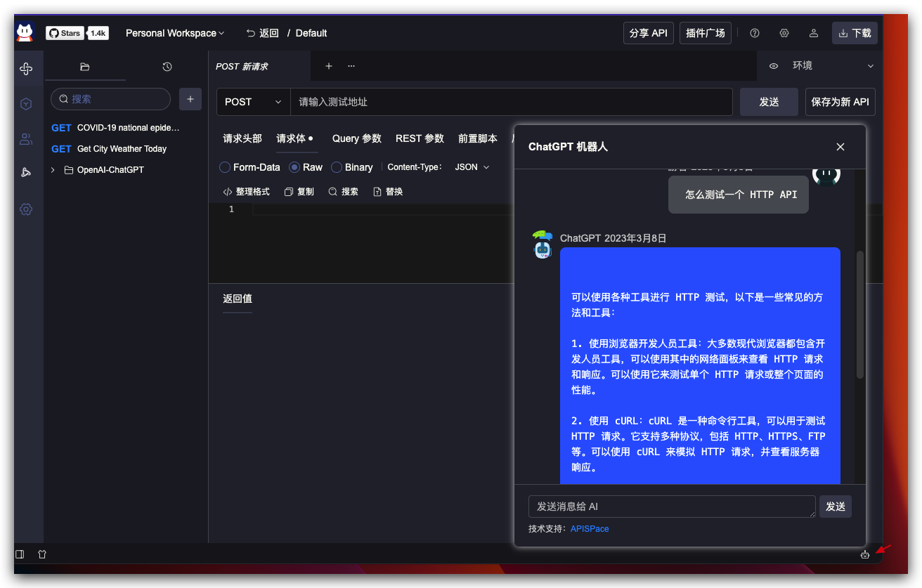922x588 pixels.
Task: Toggle the sidebar panel icon in status bar
Action: tap(20, 554)
